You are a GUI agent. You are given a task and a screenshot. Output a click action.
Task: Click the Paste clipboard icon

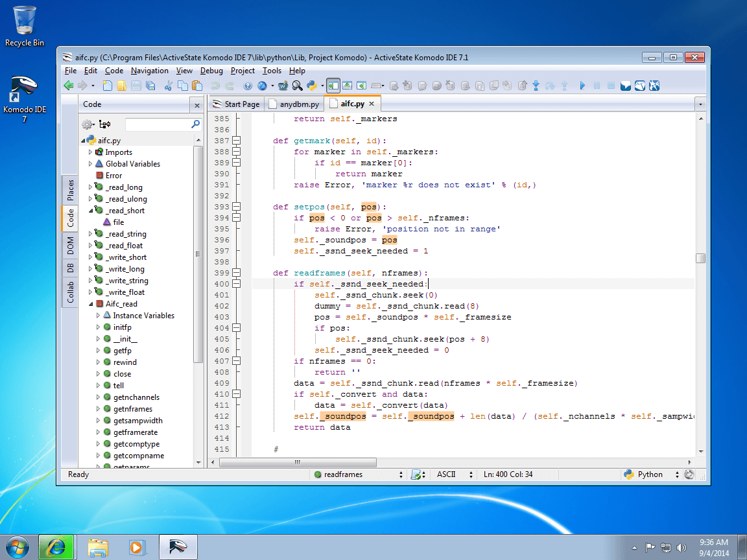tap(196, 86)
